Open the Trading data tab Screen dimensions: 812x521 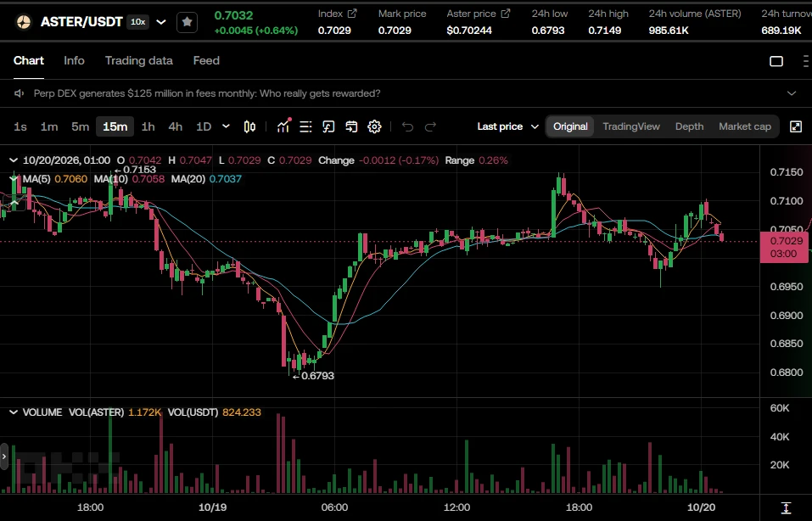tap(139, 60)
